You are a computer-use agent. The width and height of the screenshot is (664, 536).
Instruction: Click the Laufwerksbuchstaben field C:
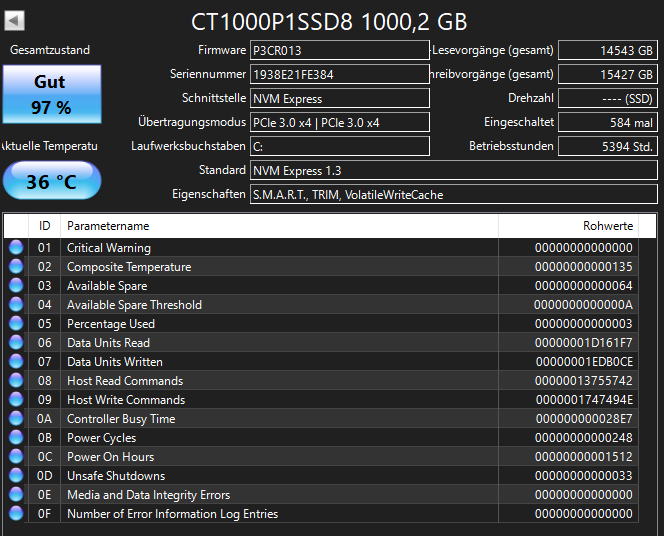click(340, 146)
